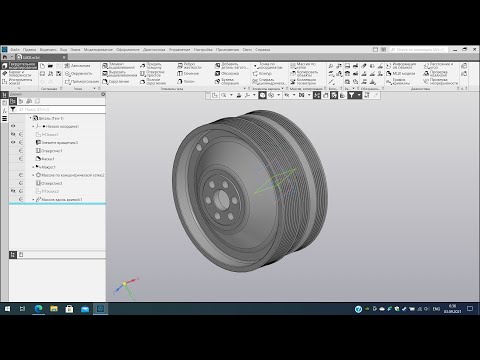
Task: Select the Отверстие простое hole tool
Action: [152, 73]
